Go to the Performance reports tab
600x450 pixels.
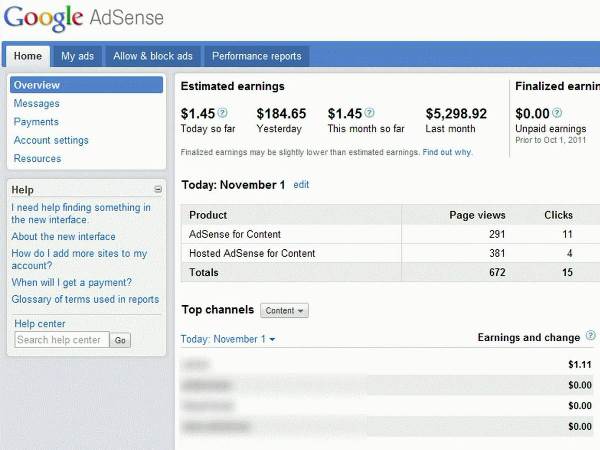255,56
